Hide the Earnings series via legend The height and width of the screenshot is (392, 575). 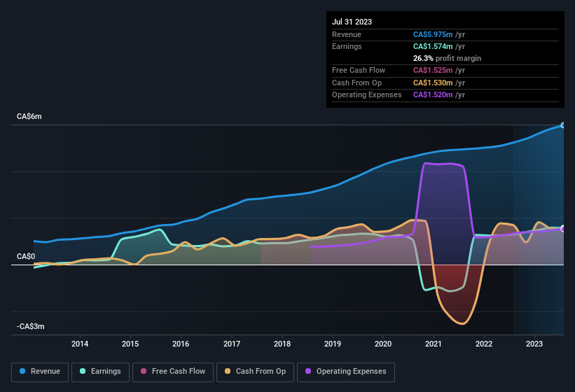[x=101, y=372]
